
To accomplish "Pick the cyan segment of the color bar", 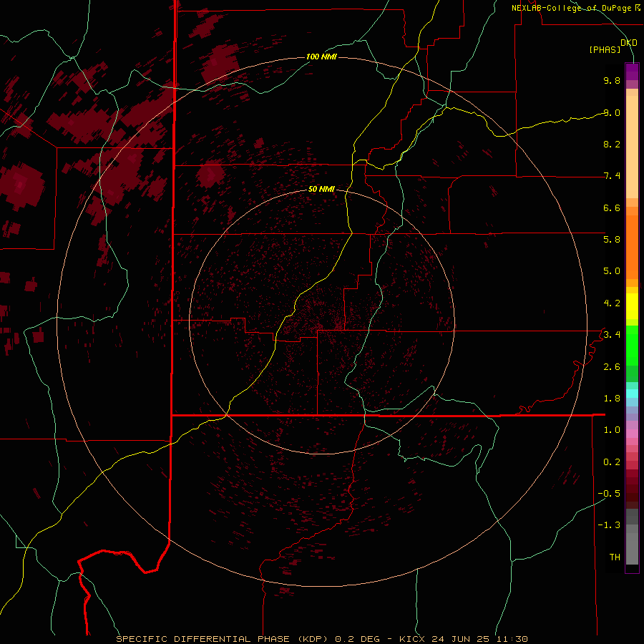I will click(x=632, y=394).
